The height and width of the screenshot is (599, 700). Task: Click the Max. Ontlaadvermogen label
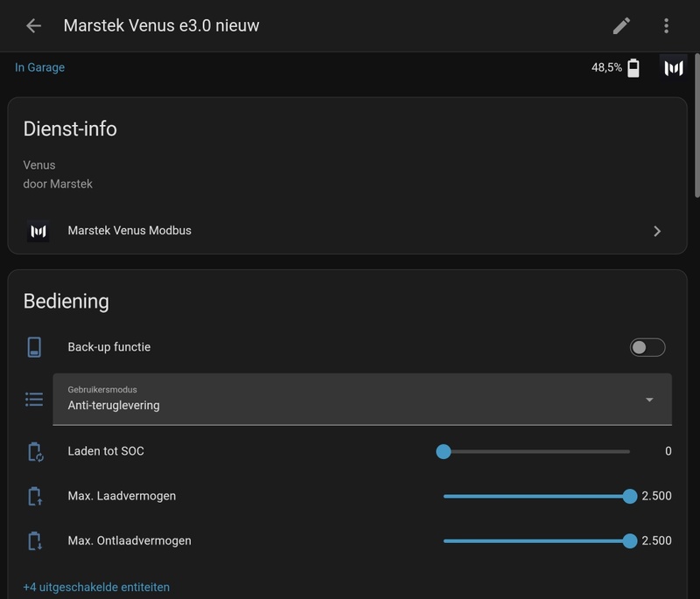(x=129, y=540)
